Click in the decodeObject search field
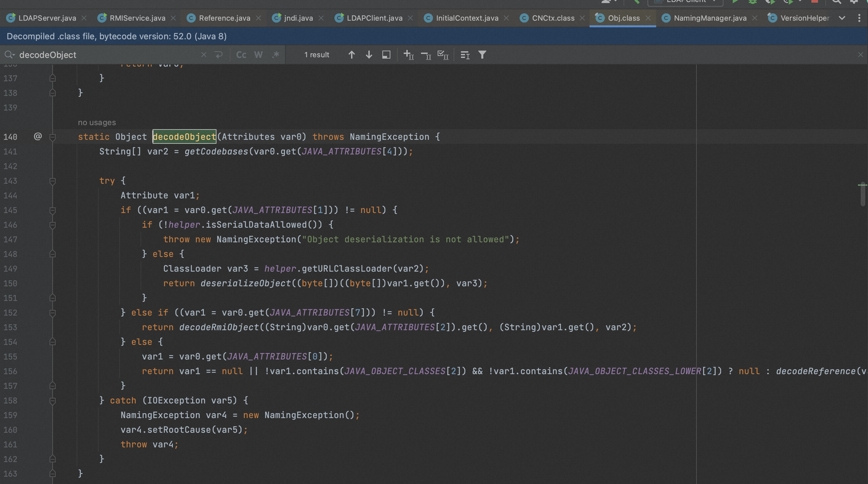The image size is (868, 484). click(x=108, y=55)
